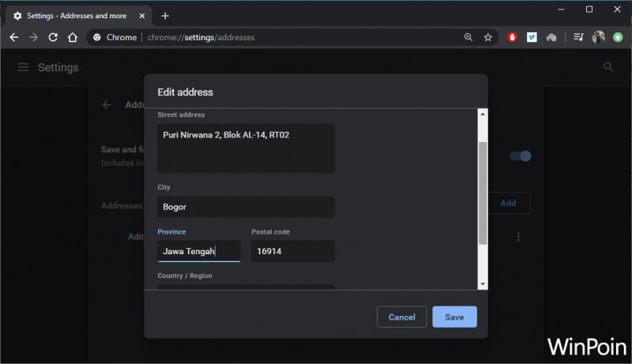Toggle the save and fill addresses switch
This screenshot has width=632, height=364.
click(x=520, y=156)
